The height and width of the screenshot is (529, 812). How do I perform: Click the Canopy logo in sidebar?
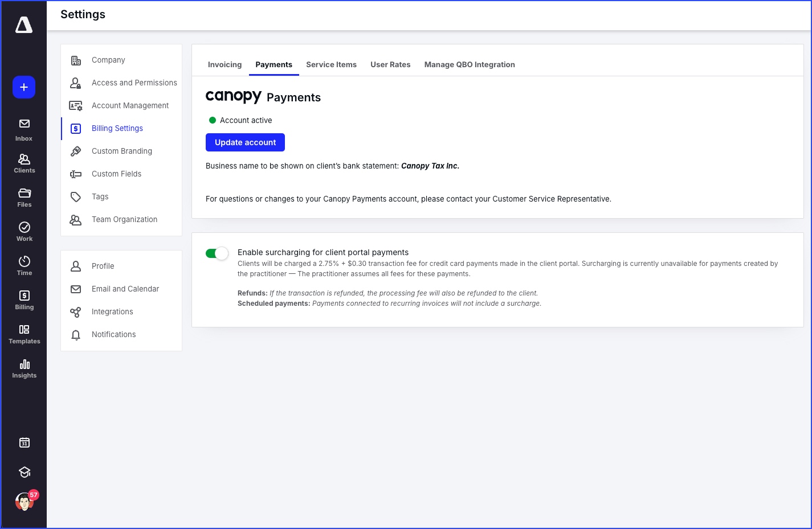[x=24, y=24]
